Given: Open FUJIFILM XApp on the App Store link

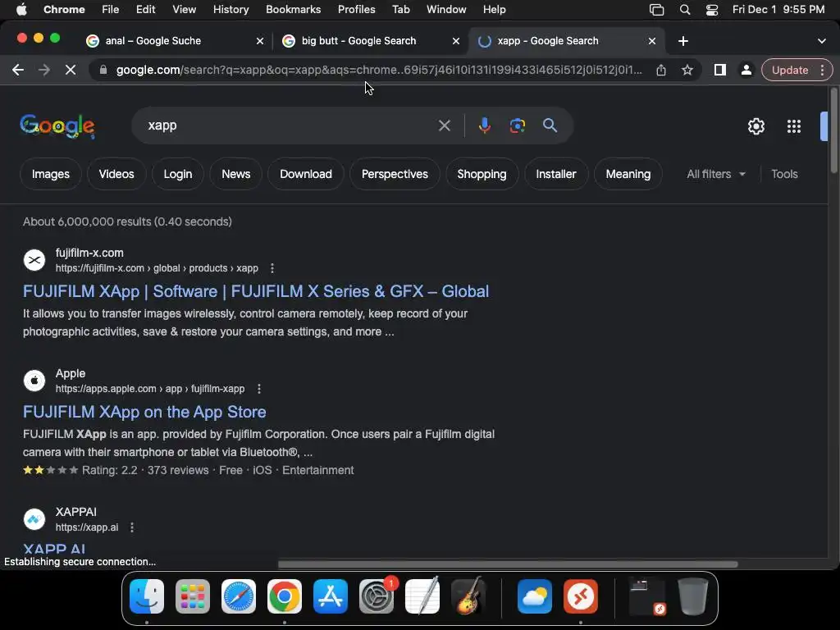Looking at the screenshot, I should (144, 413).
